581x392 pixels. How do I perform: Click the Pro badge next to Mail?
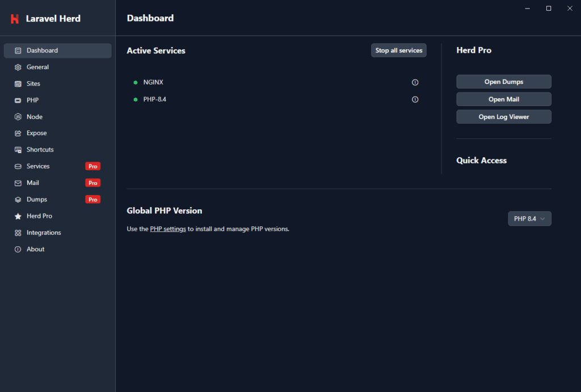tap(92, 183)
